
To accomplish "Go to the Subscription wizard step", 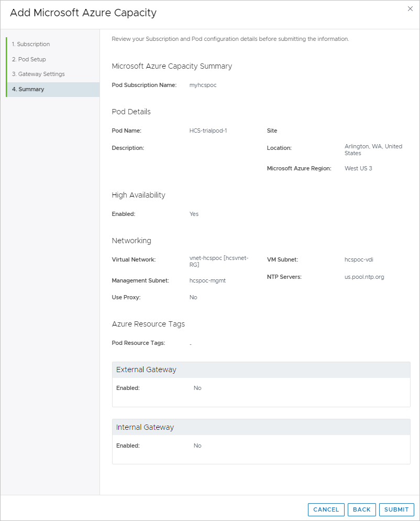I will tap(30, 44).
